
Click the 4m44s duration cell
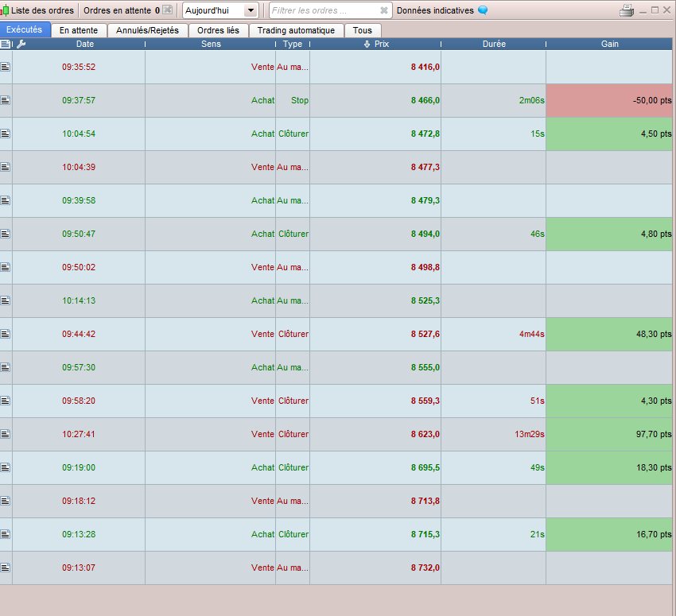pyautogui.click(x=494, y=334)
